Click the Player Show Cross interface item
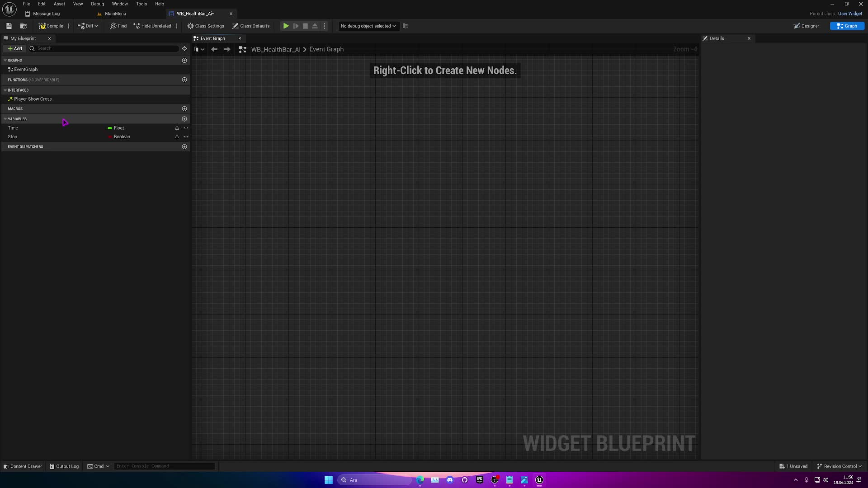The image size is (868, 488). point(33,99)
